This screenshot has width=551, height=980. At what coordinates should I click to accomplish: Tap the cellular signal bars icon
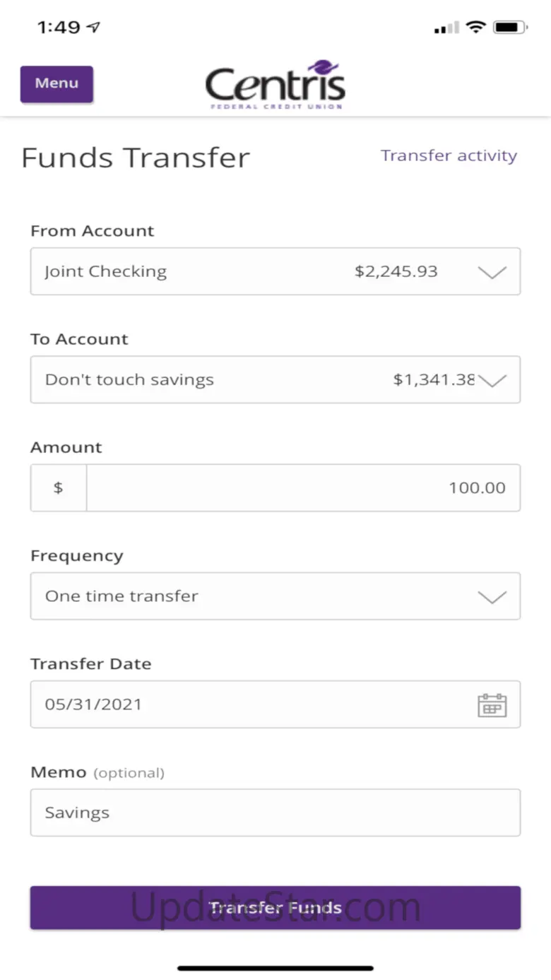[446, 28]
